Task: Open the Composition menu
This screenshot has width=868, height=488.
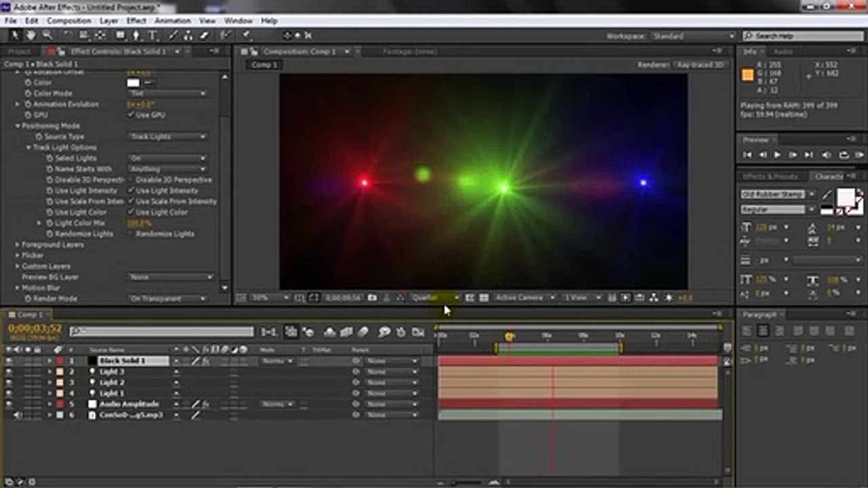Action: point(69,21)
